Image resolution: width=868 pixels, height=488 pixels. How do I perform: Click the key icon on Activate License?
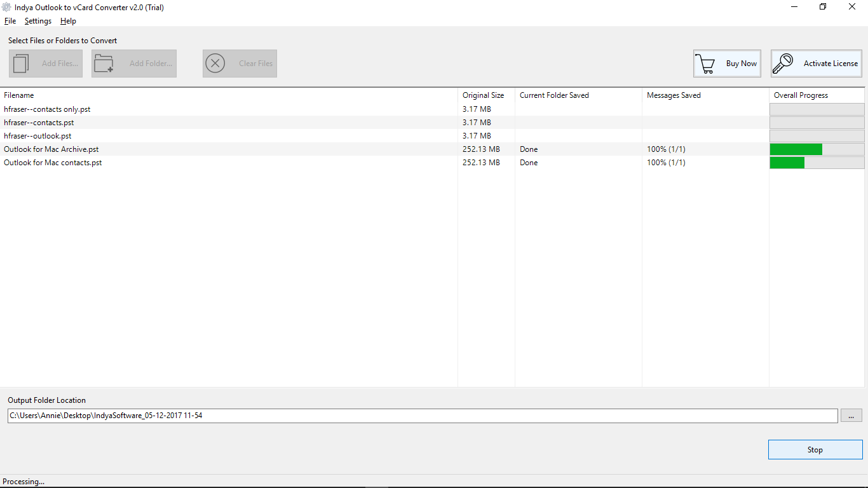[783, 64]
